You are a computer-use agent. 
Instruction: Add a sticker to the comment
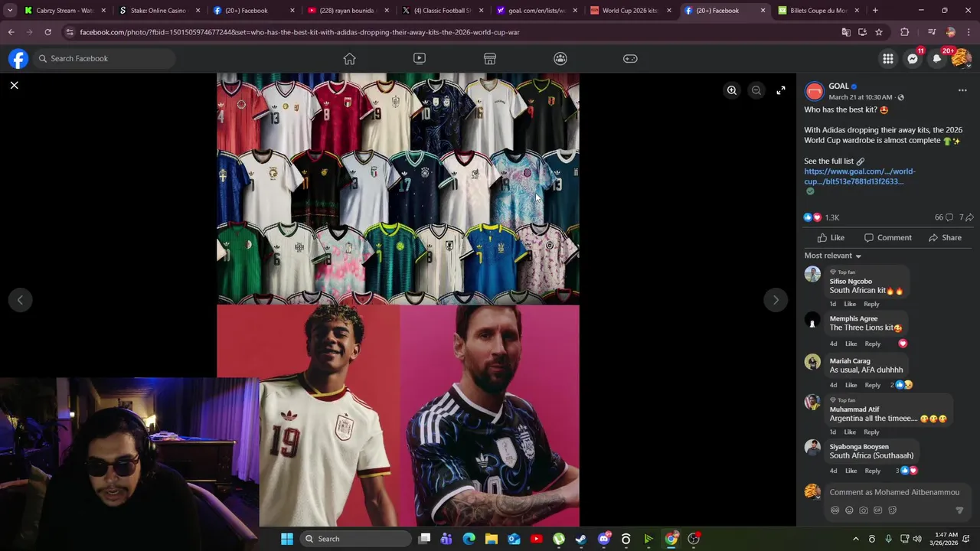893,510
